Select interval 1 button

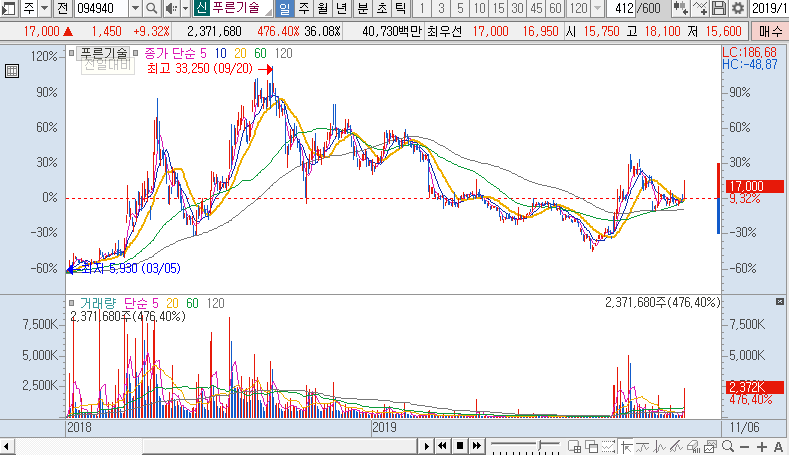click(422, 8)
